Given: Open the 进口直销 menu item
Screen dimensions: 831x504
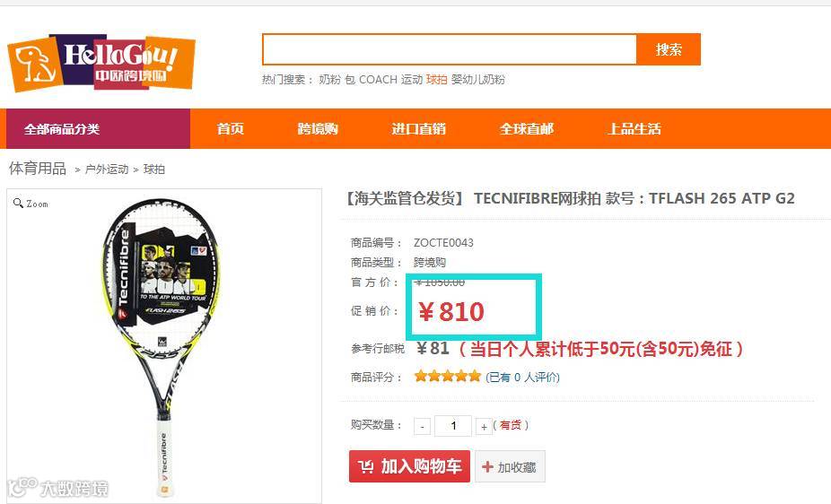Looking at the screenshot, I should coord(419,128).
